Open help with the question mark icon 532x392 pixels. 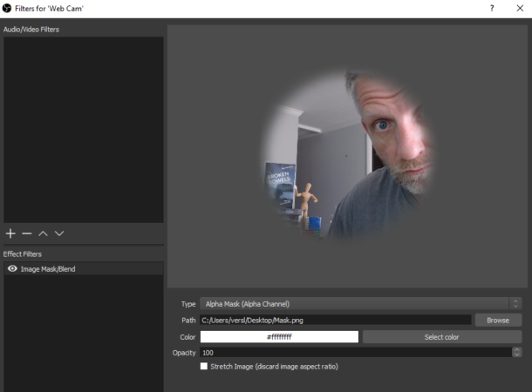point(492,8)
